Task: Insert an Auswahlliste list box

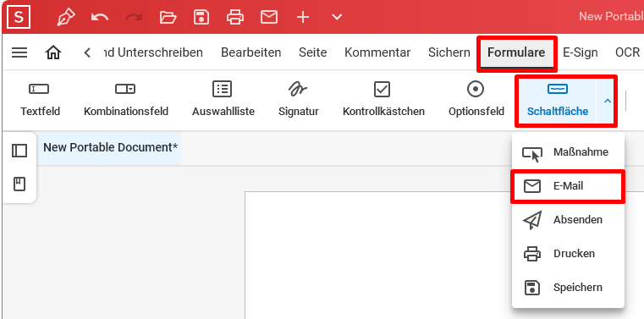Action: pyautogui.click(x=223, y=99)
